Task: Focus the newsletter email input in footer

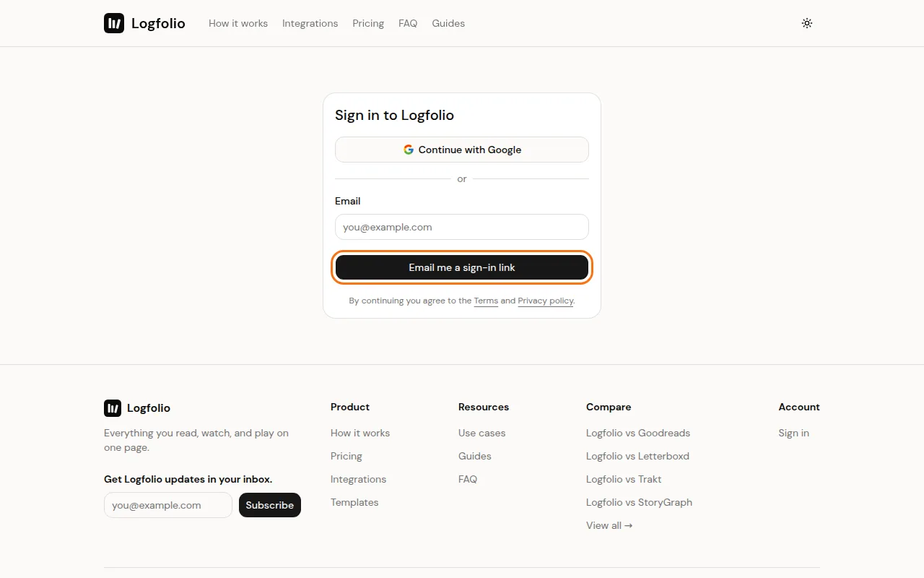Action: click(168, 505)
